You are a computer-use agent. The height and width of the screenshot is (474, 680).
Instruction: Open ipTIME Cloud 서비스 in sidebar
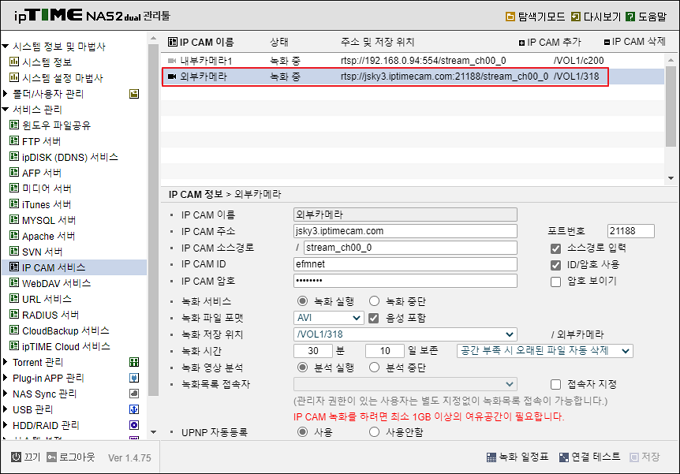click(66, 347)
